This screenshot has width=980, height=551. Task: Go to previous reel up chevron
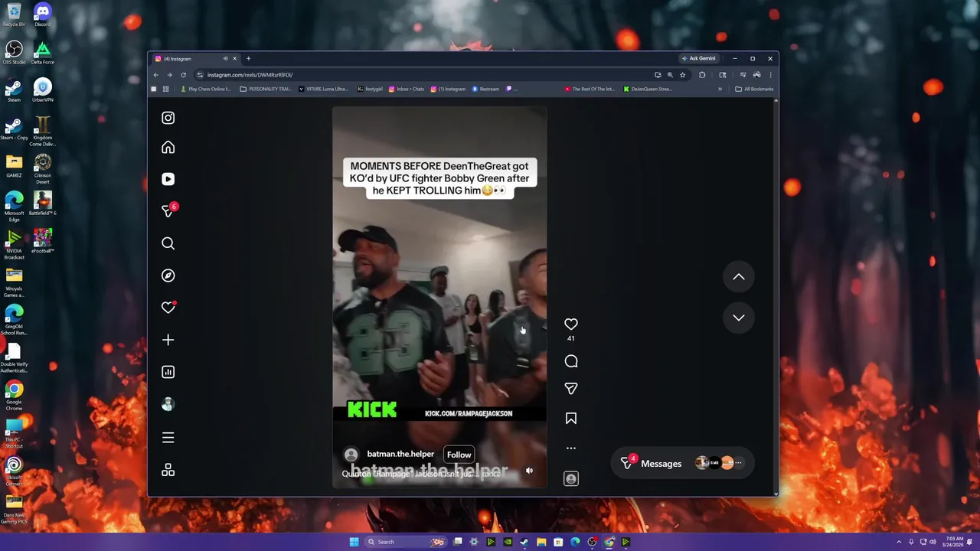pos(739,277)
